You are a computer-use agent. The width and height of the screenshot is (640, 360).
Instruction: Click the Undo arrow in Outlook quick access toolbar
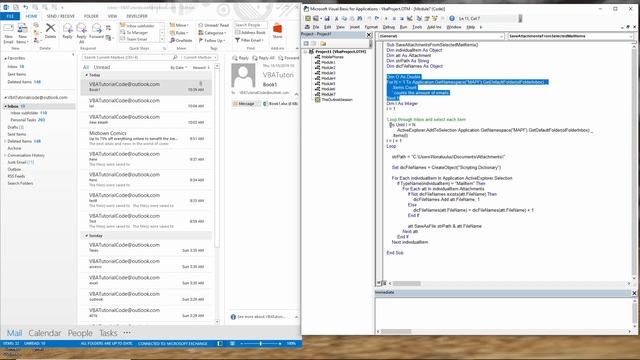[25, 7]
